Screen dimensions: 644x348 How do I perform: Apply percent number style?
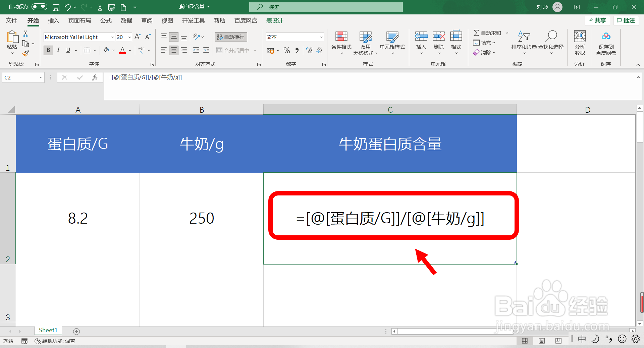(286, 50)
